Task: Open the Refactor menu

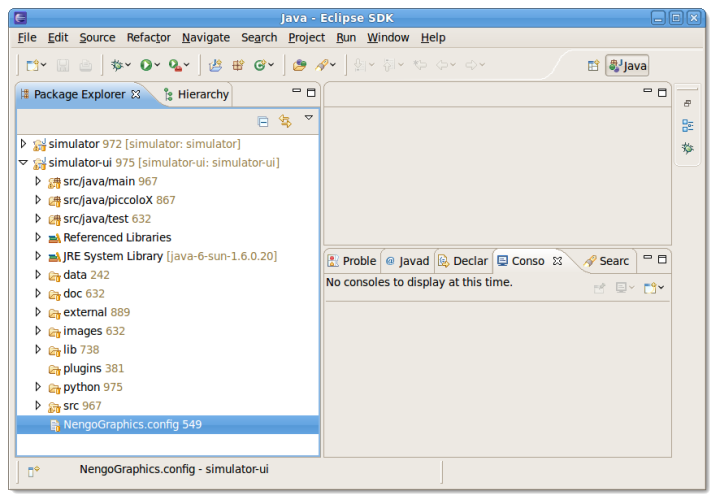Action: pos(148,38)
